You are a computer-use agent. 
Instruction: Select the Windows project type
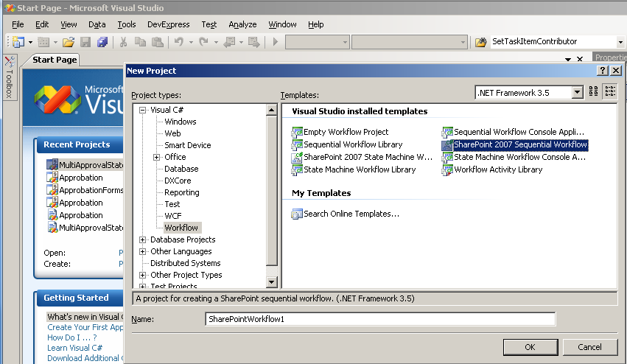[x=181, y=122]
